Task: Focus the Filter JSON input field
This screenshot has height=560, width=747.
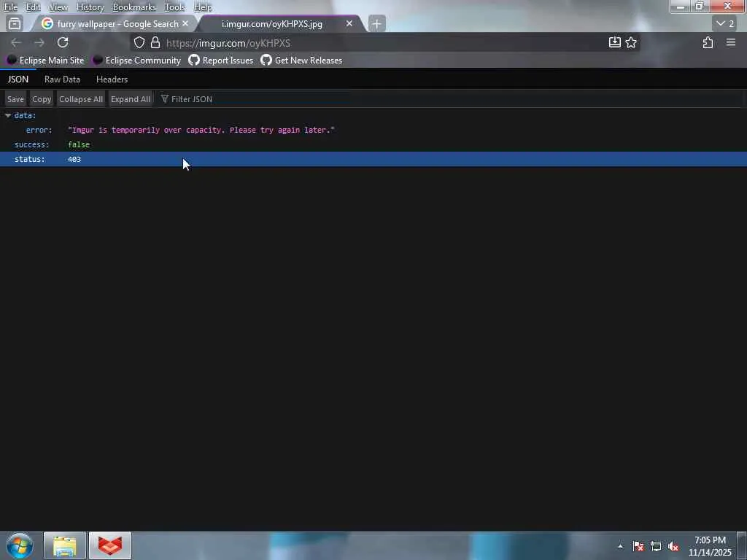Action: (x=450, y=99)
